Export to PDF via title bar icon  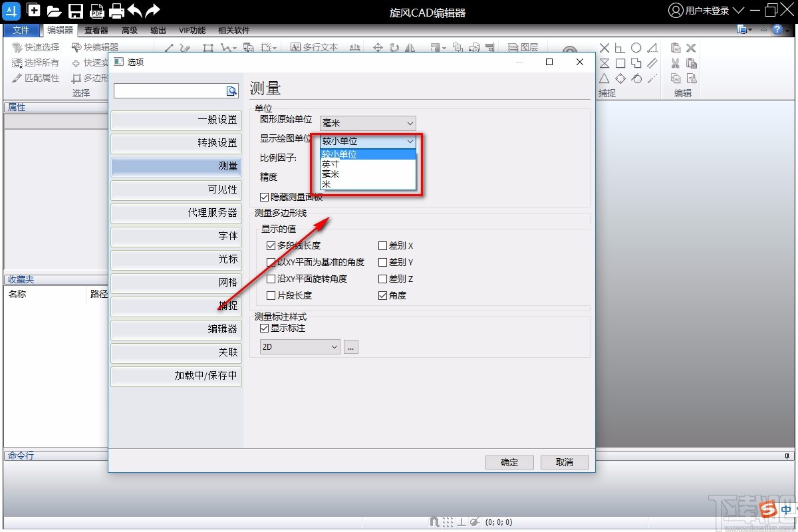point(96,11)
